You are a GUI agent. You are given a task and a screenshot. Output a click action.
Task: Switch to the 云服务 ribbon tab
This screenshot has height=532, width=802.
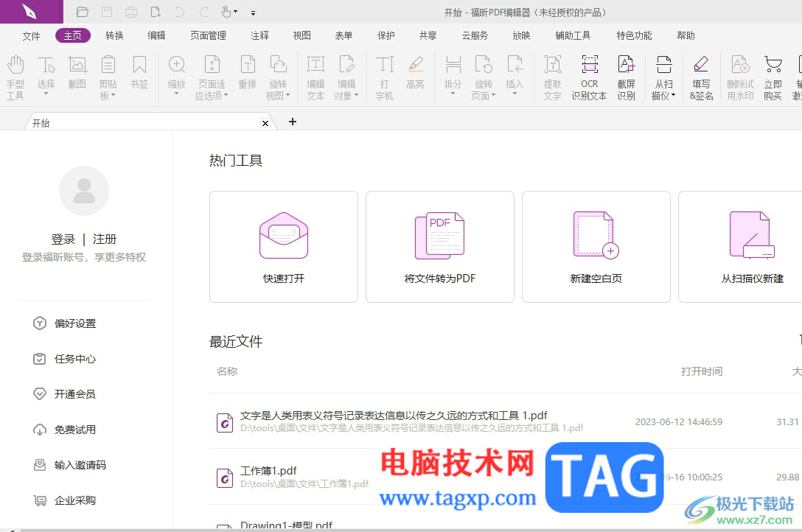coord(475,35)
